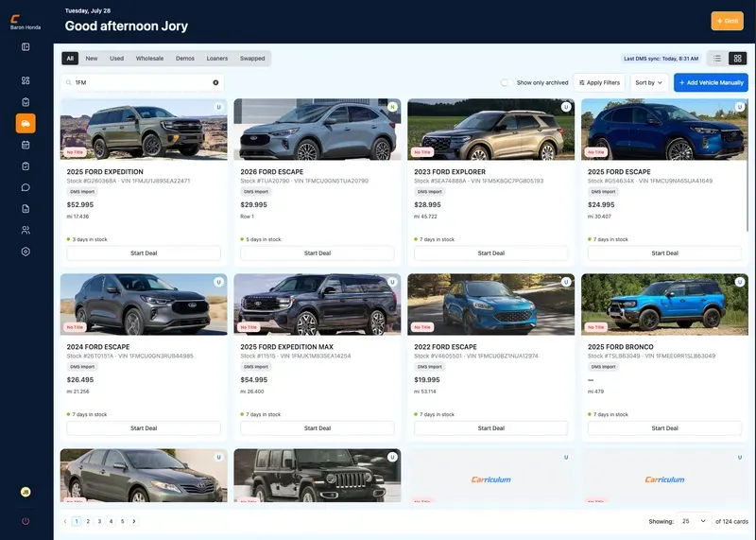
Task: Open the black Jeep thumbnail
Action: pos(318,476)
